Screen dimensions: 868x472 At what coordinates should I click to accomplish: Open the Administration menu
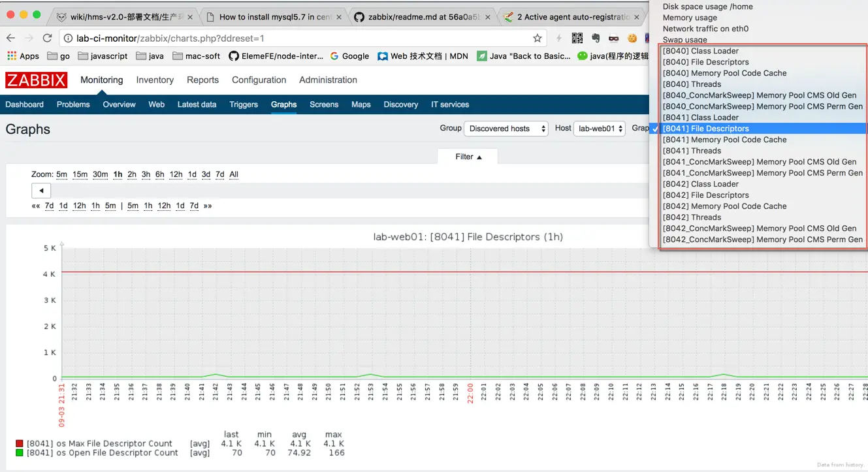[x=328, y=80]
